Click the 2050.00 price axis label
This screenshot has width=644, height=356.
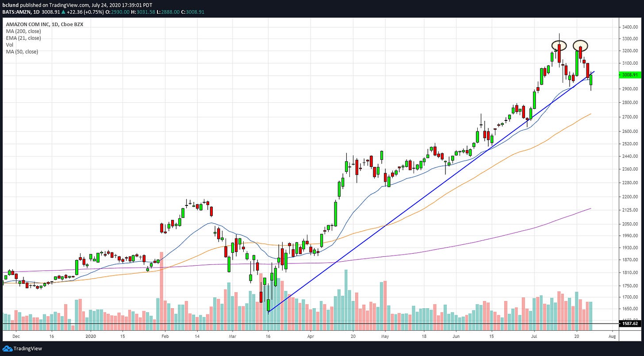(630, 224)
